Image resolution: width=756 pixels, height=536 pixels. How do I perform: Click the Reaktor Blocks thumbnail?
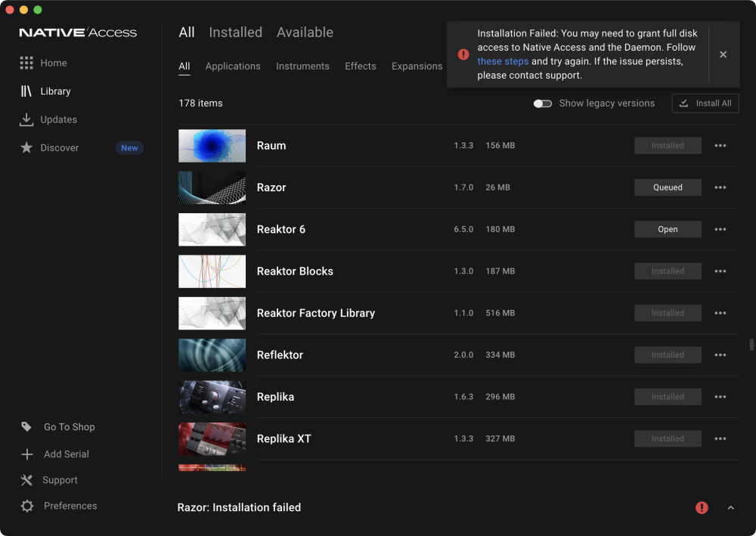(x=212, y=271)
